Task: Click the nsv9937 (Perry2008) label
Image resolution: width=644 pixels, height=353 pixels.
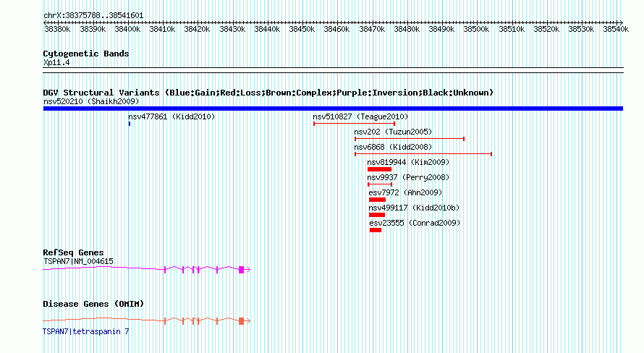Action: tap(408, 177)
